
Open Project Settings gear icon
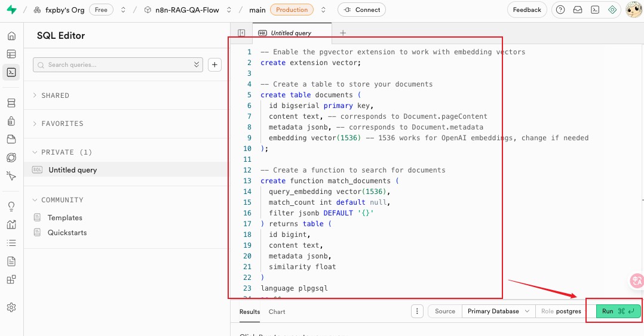click(x=11, y=307)
